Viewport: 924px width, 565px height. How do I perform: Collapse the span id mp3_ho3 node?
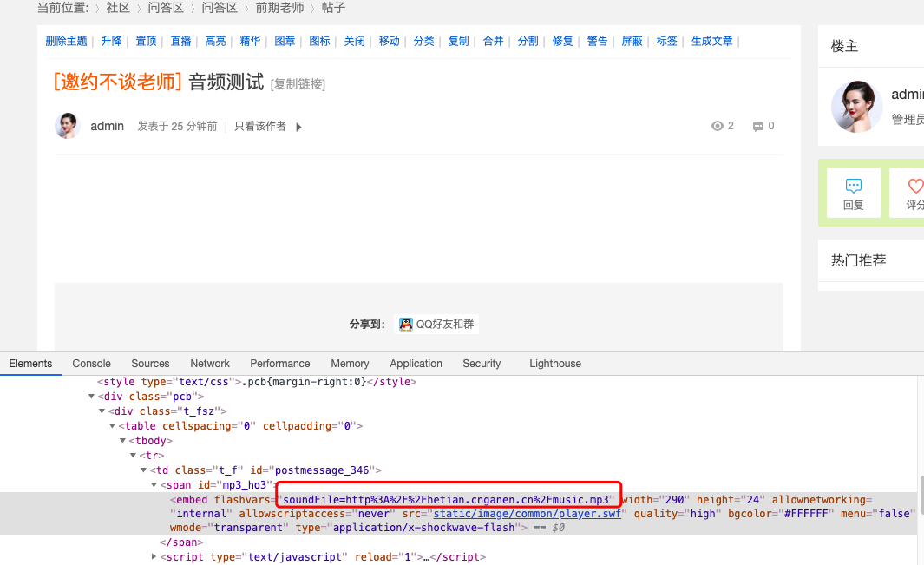[154, 484]
